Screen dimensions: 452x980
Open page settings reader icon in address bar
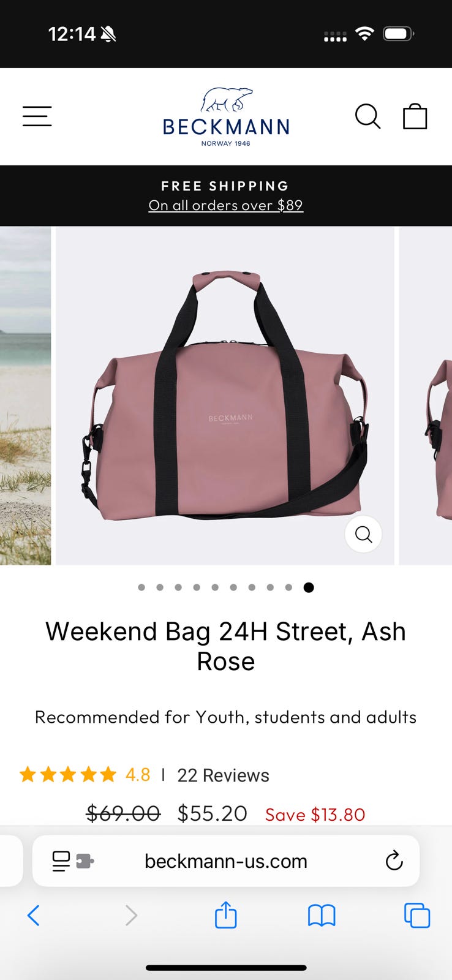pyautogui.click(x=61, y=861)
